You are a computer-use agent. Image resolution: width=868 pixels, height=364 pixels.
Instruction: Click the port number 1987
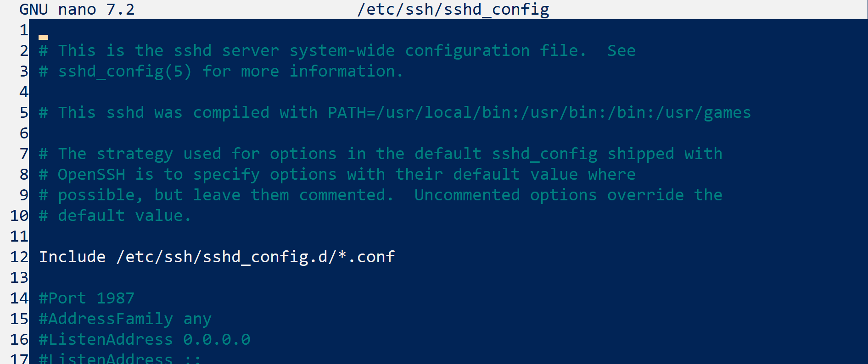click(115, 298)
